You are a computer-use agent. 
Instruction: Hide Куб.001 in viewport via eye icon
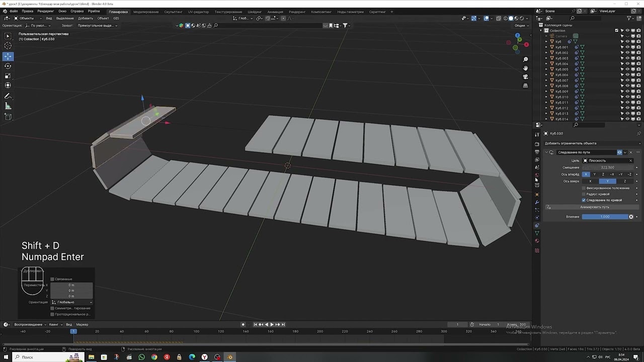627,47
